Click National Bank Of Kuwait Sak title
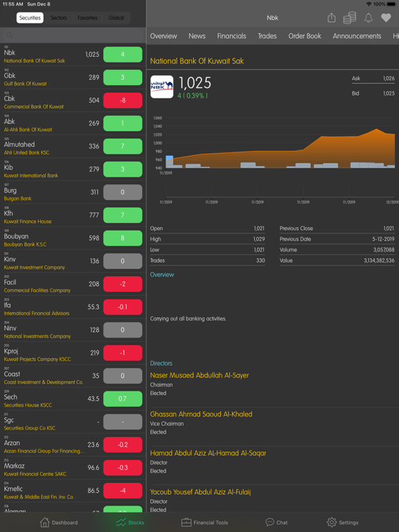399x532 pixels. 197,61
